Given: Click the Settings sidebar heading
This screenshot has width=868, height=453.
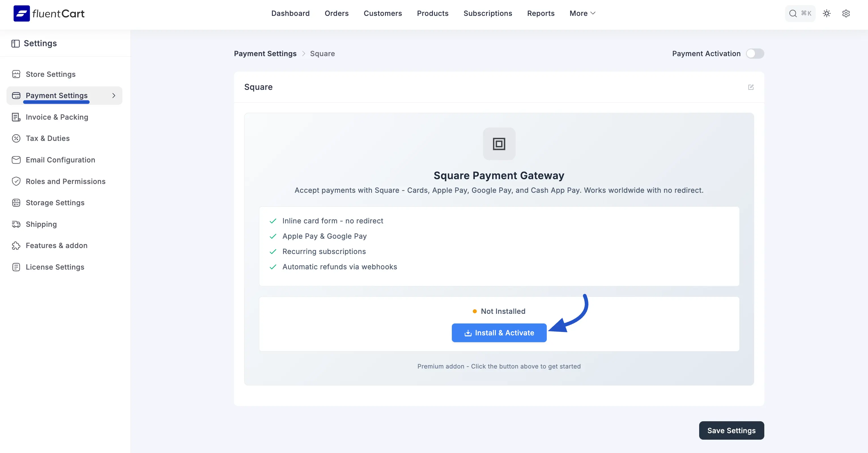Looking at the screenshot, I should [40, 43].
